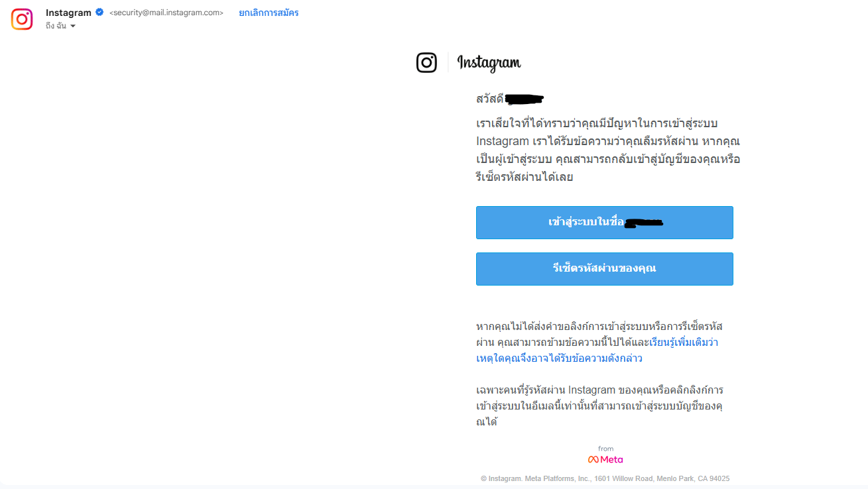This screenshot has height=489, width=868.
Task: Click the ถึง ฉัน recipient text
Action: click(56, 26)
